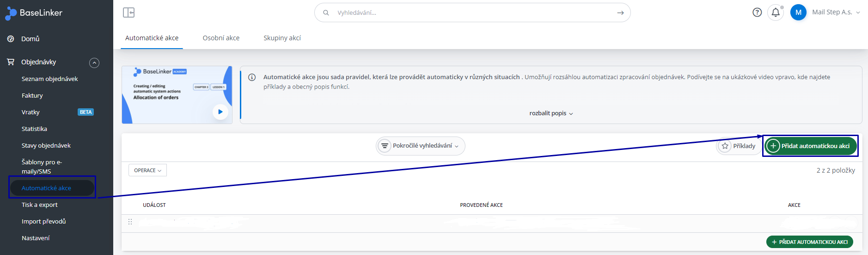Image resolution: width=868 pixels, height=255 pixels.
Task: Expand description via rozbalit popis
Action: (551, 113)
